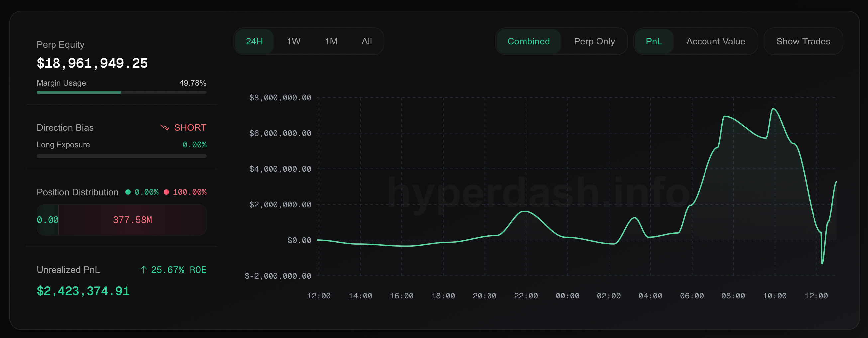Screen dimensions: 868x338
Task: Click the Perp Equity value $18,961,949.25
Action: [x=92, y=63]
